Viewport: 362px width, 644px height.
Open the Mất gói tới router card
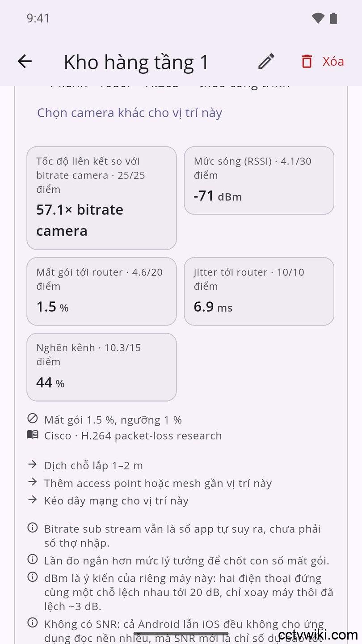[x=101, y=291]
